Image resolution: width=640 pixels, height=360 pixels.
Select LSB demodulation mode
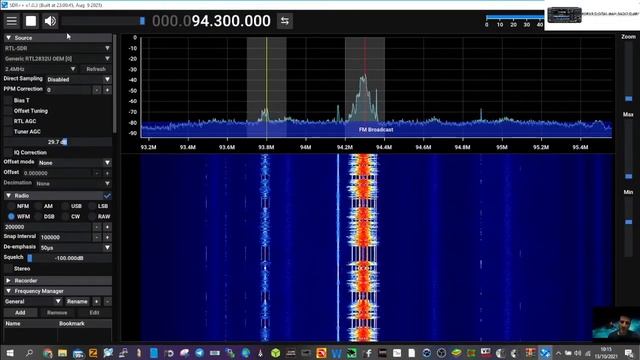click(92, 206)
